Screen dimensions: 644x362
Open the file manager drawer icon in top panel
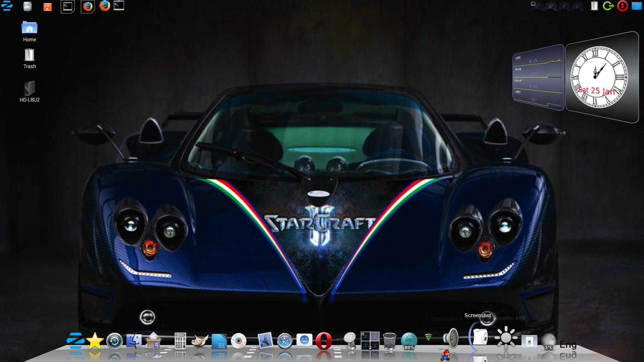tap(28, 6)
